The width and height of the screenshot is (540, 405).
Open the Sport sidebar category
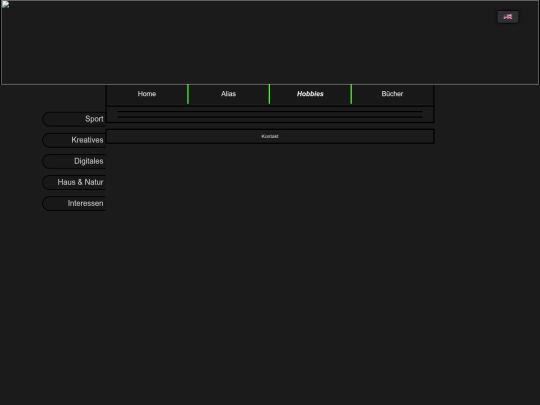click(x=74, y=119)
